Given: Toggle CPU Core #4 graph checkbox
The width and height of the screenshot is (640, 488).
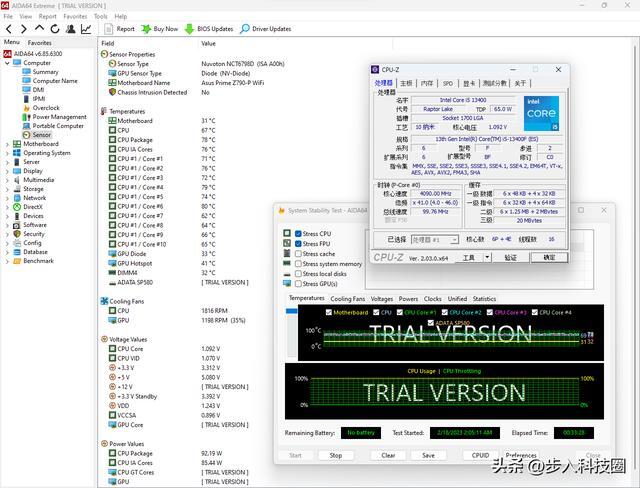Looking at the screenshot, I should point(535,313).
